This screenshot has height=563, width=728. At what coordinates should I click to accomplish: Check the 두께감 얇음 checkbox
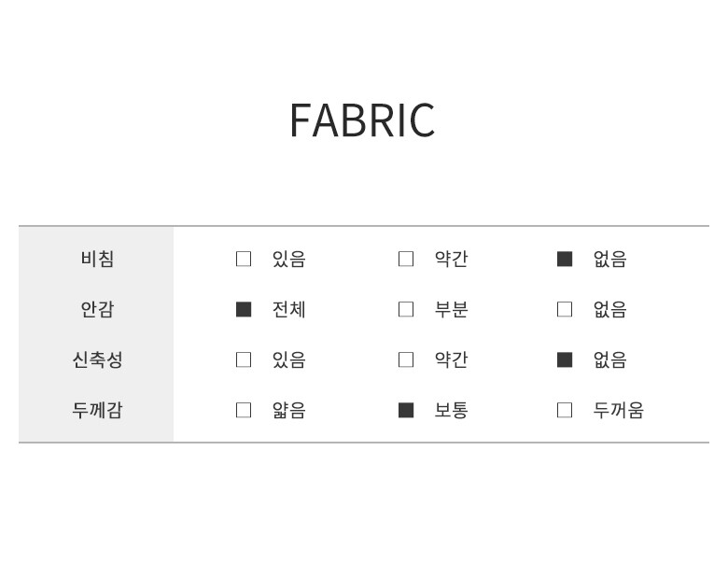(x=244, y=410)
